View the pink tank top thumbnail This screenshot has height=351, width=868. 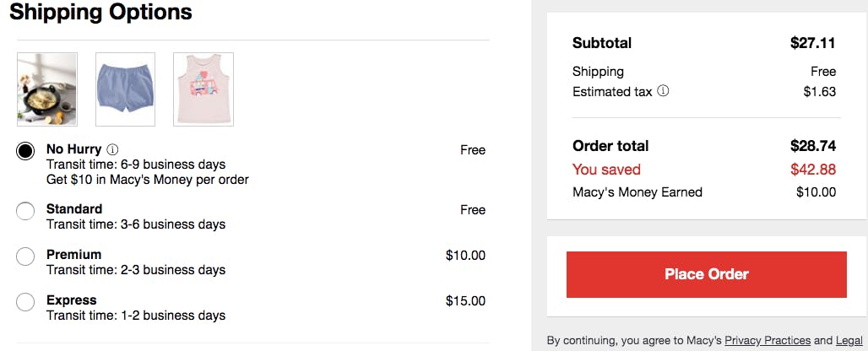203,89
